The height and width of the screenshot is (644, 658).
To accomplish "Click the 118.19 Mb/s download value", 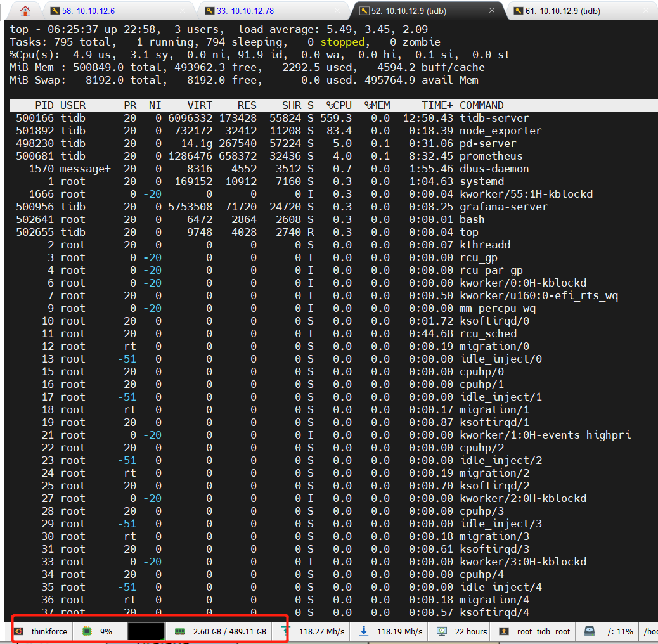I will (x=400, y=631).
